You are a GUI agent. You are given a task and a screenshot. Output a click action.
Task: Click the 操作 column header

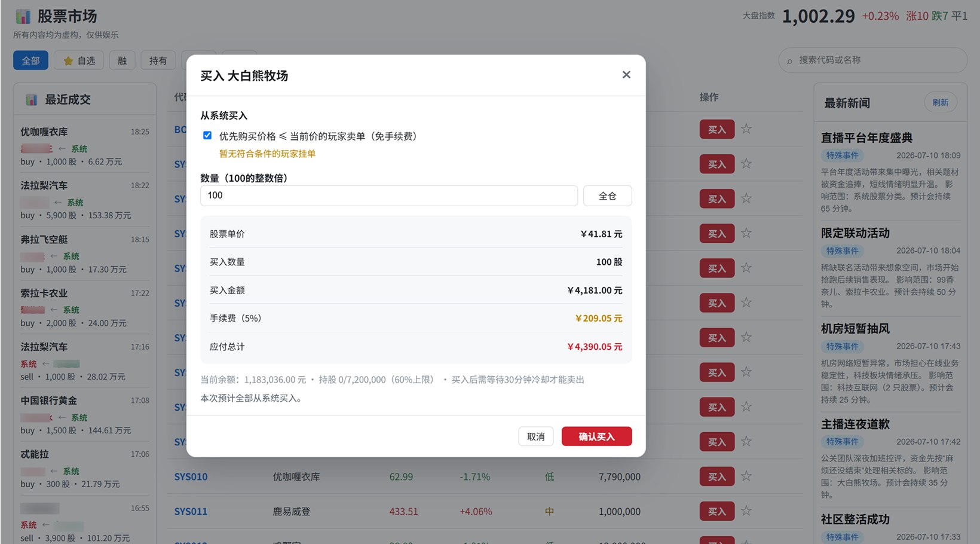(x=709, y=97)
